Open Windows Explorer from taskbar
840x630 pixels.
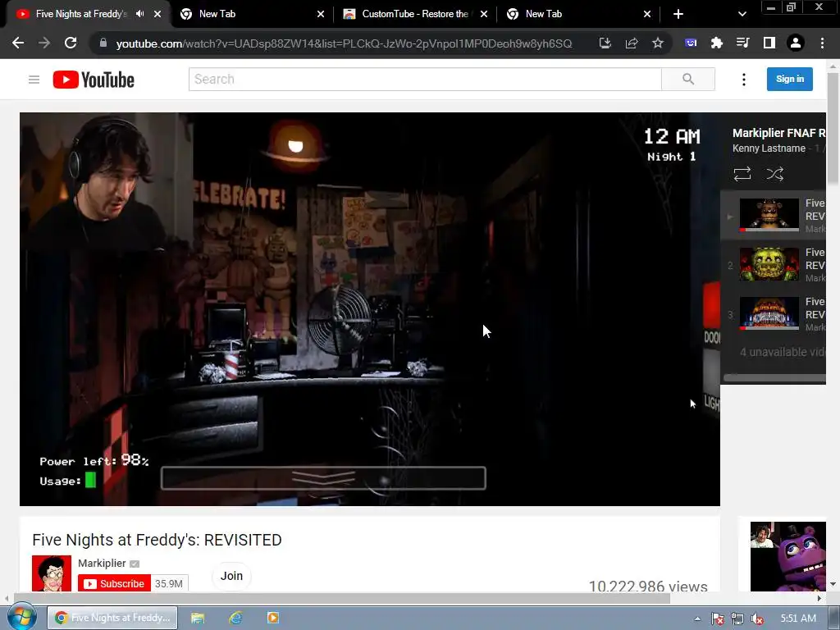pos(198,619)
